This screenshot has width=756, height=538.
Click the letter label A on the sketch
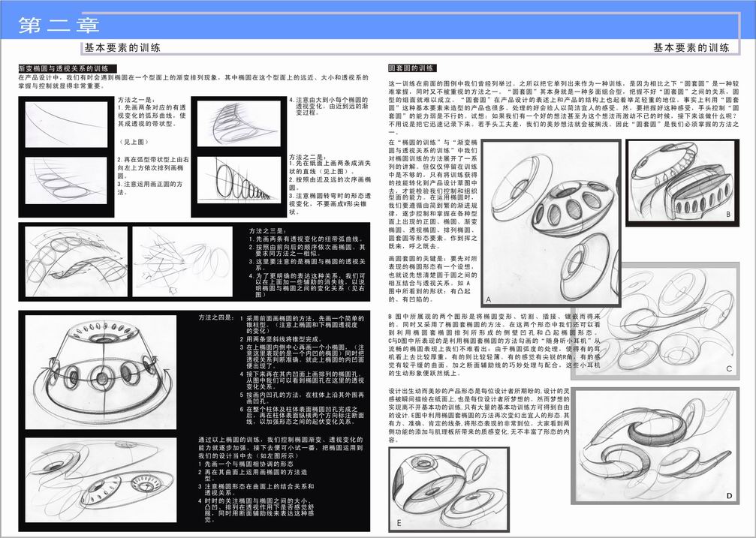tap(489, 299)
